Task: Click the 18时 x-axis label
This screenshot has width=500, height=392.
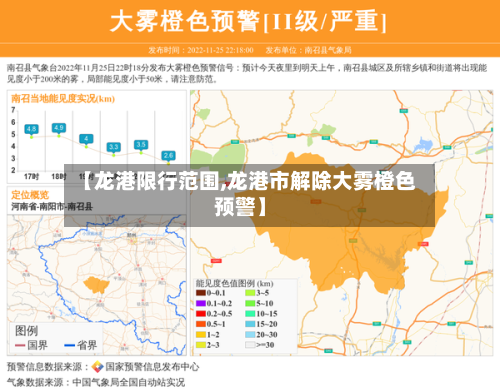Action: click(x=59, y=176)
